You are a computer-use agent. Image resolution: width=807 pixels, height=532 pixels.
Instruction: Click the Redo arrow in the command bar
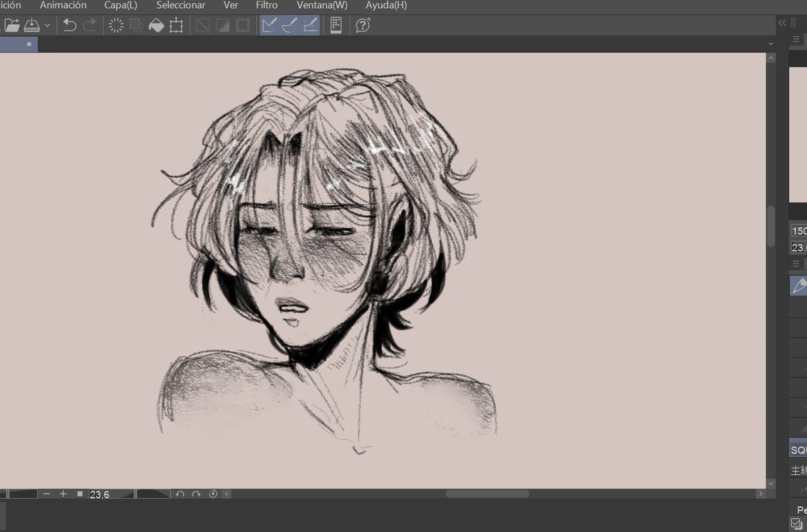click(x=89, y=26)
